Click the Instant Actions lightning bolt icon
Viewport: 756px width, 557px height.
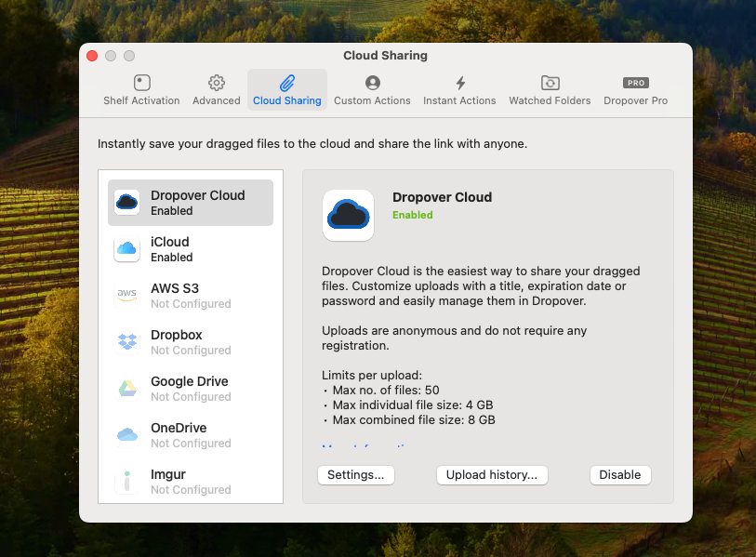pyautogui.click(x=459, y=83)
